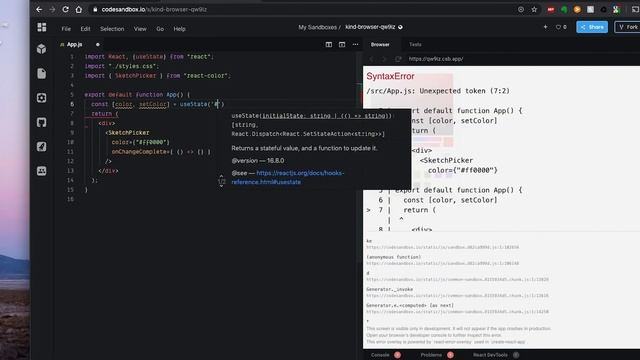
Task: Open the Edit menu
Action: tap(85, 29)
